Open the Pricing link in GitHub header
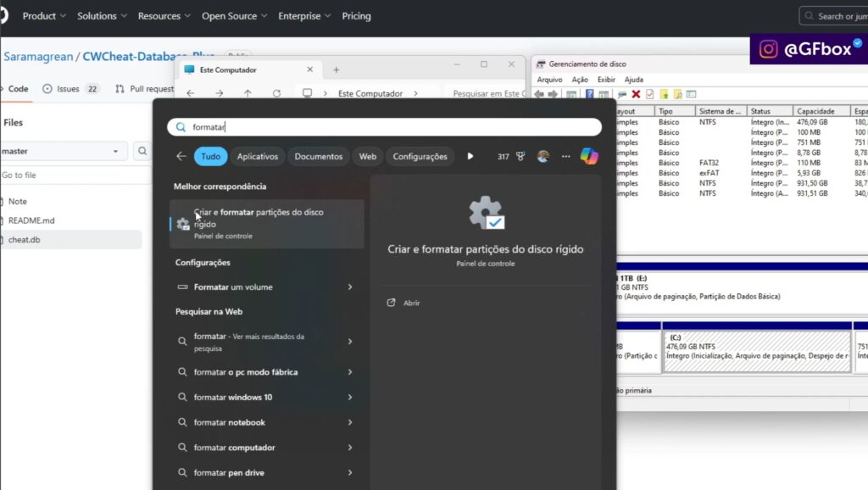The image size is (868, 490). pyautogui.click(x=356, y=16)
